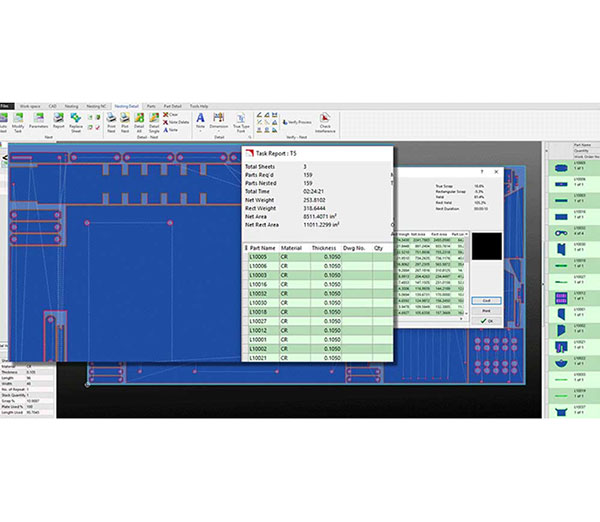Select the Replace Sheet tool
Screen dimensions: 600x522
(x=76, y=122)
